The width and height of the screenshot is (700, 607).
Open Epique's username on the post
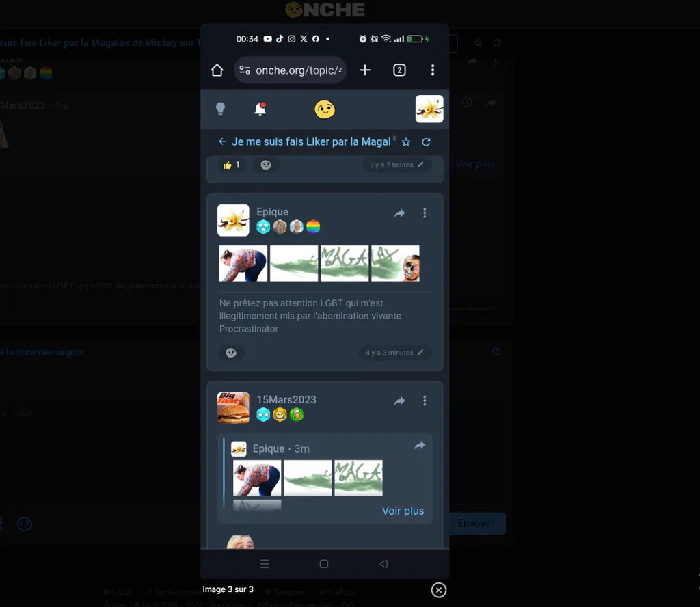[x=272, y=211]
